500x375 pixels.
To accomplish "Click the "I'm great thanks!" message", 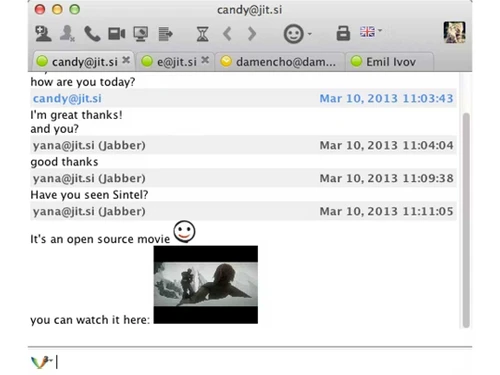I will [76, 115].
